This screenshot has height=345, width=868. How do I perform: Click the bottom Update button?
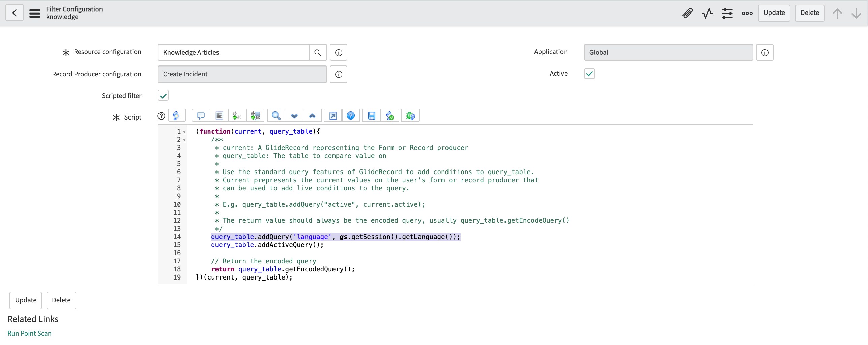point(26,300)
